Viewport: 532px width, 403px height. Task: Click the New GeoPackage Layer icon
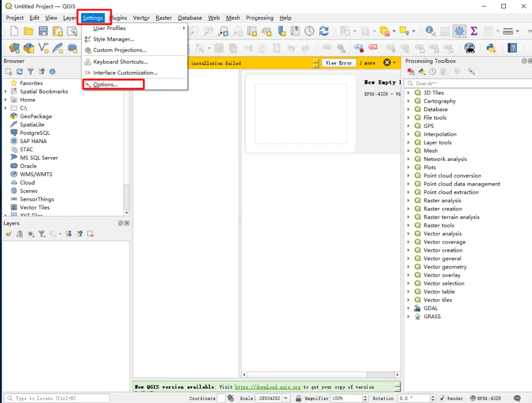click(29, 48)
